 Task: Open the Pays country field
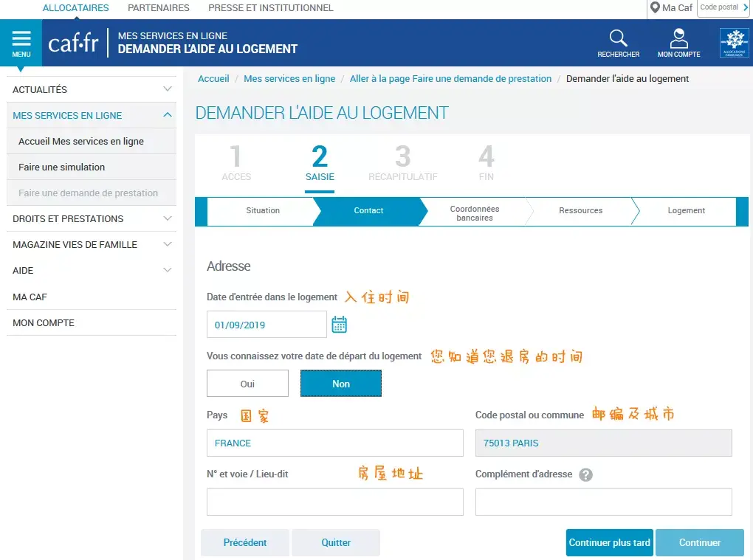pyautogui.click(x=334, y=443)
